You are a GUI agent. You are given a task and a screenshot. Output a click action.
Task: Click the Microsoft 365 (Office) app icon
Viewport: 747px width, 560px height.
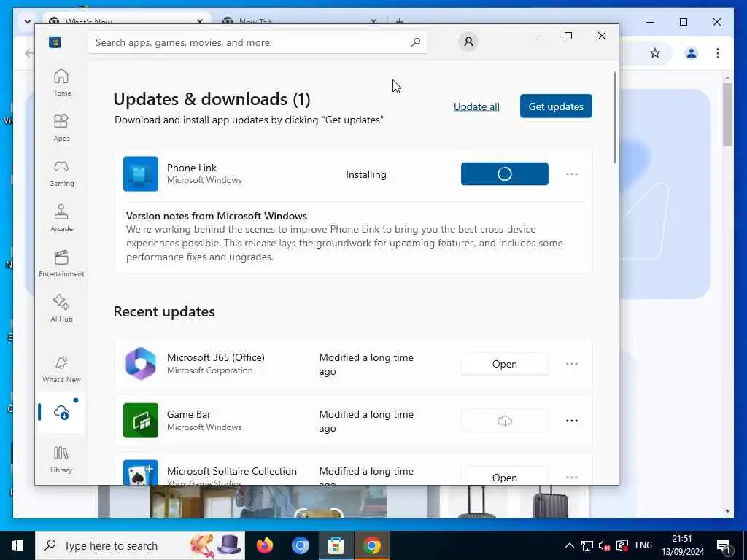tap(141, 364)
